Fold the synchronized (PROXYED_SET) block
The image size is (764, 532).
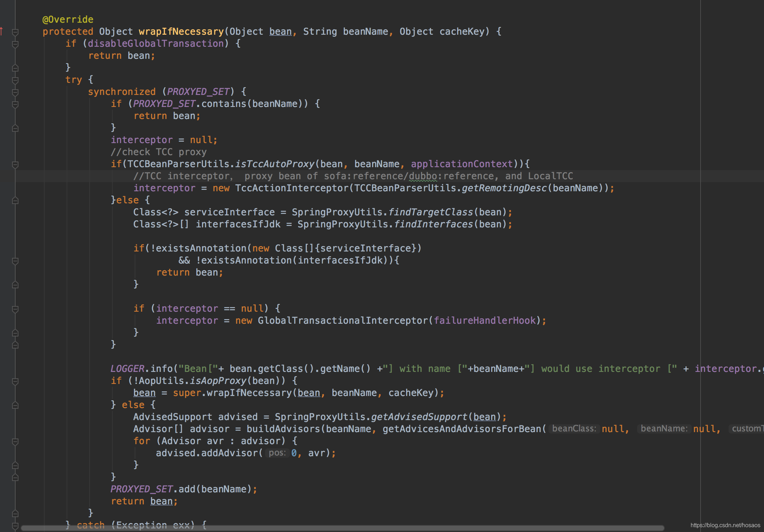click(15, 92)
